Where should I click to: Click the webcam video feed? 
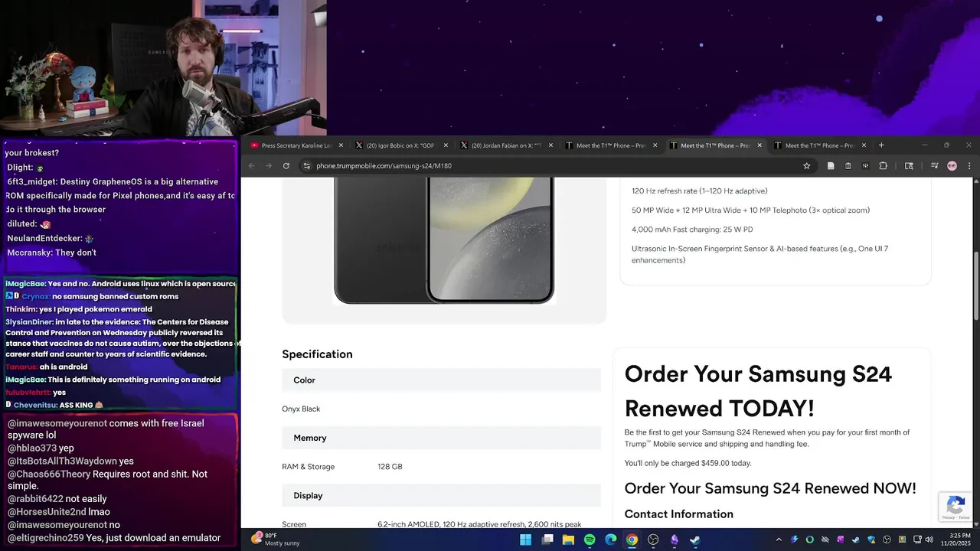pyautogui.click(x=163, y=68)
